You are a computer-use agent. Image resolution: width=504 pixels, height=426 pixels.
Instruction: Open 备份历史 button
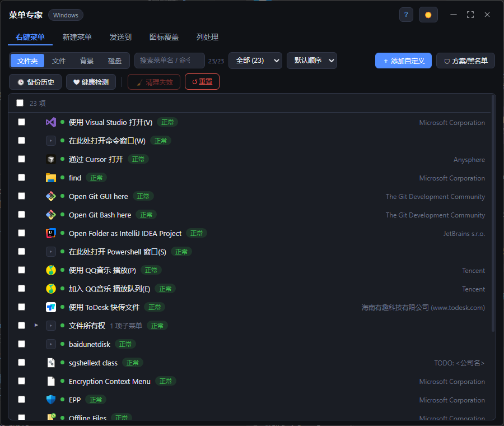tap(35, 82)
